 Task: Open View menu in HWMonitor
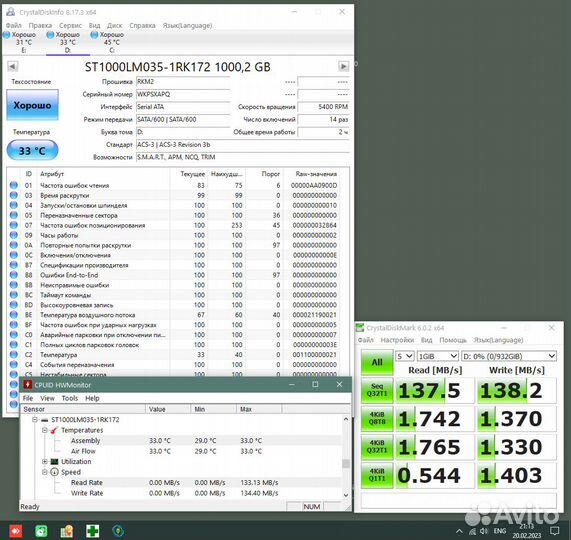(x=47, y=398)
